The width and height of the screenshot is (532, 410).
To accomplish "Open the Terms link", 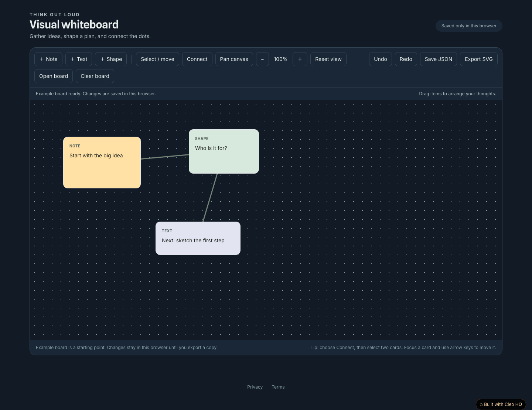I will (x=278, y=387).
